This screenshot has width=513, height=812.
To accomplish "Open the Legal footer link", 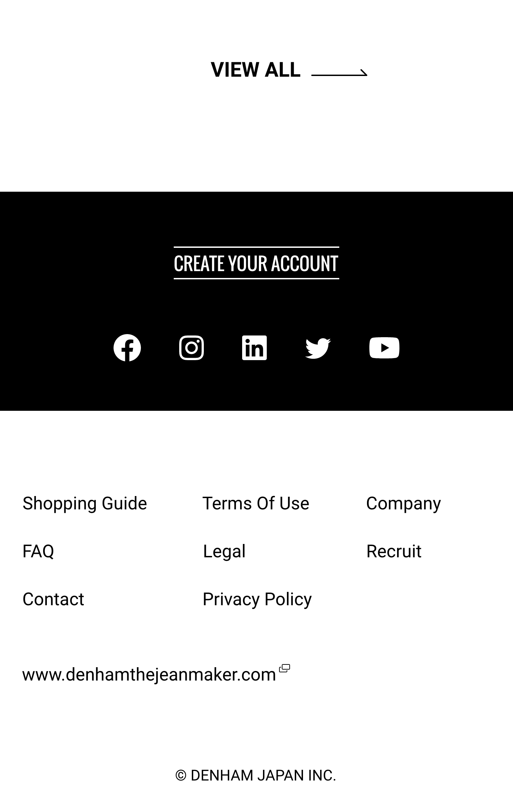I will coord(224,551).
